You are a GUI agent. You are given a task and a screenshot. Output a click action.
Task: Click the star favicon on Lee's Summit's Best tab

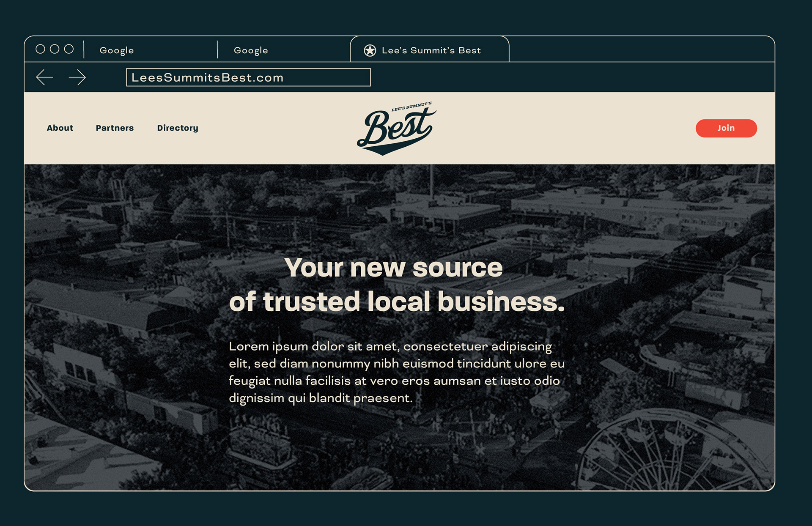tap(370, 50)
